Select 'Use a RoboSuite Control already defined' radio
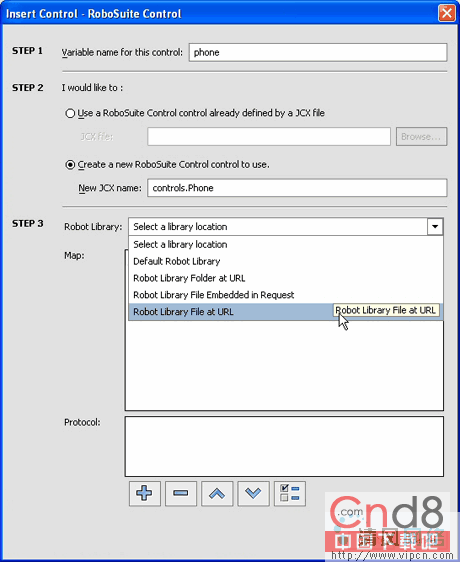The width and height of the screenshot is (460, 562). tap(70, 113)
